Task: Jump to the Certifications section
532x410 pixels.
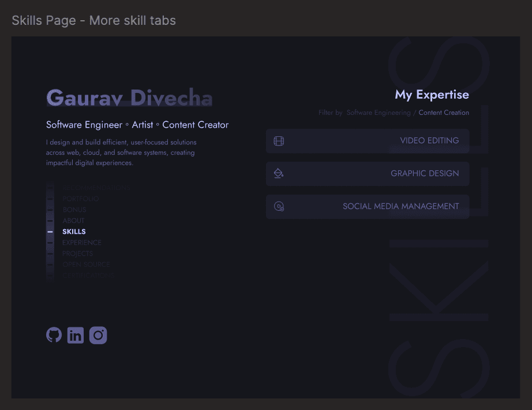Action: [x=88, y=275]
